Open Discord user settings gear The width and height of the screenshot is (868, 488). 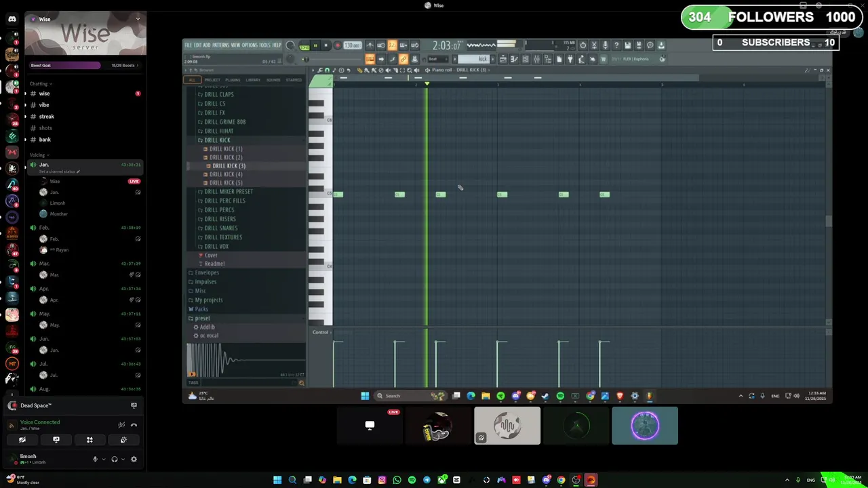tap(134, 459)
